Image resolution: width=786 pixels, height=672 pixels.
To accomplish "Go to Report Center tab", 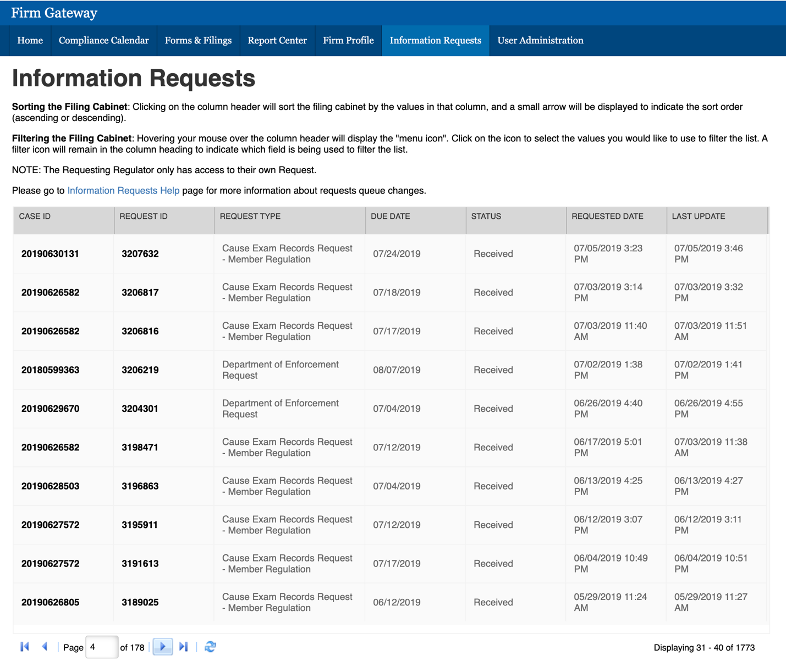I will (x=277, y=41).
